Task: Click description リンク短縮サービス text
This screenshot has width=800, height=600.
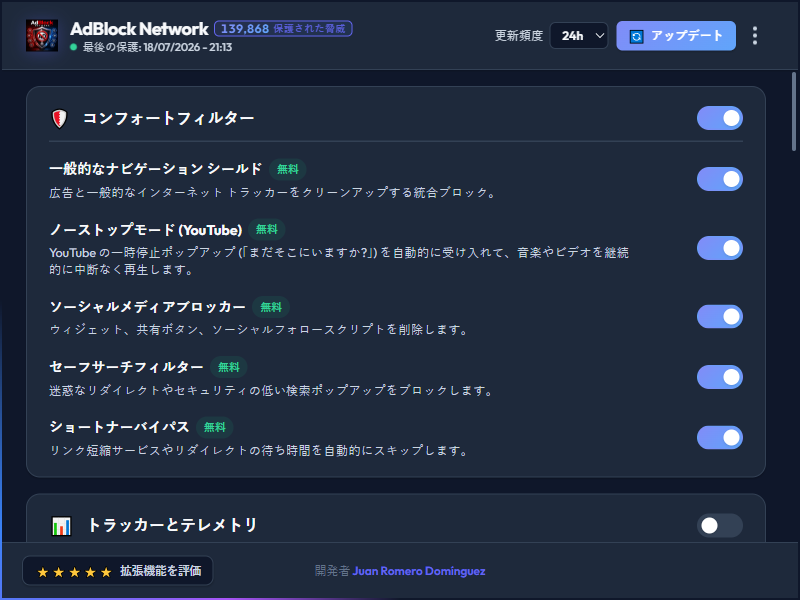Action: (x=259, y=451)
